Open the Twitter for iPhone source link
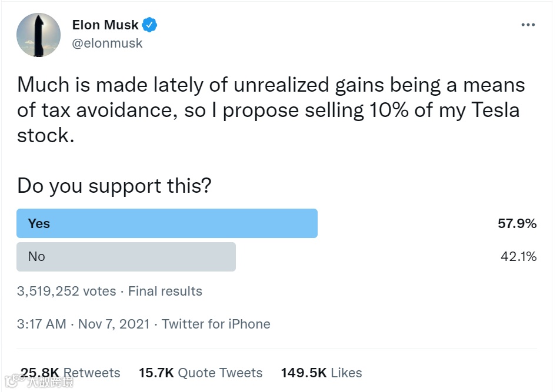 (x=216, y=324)
